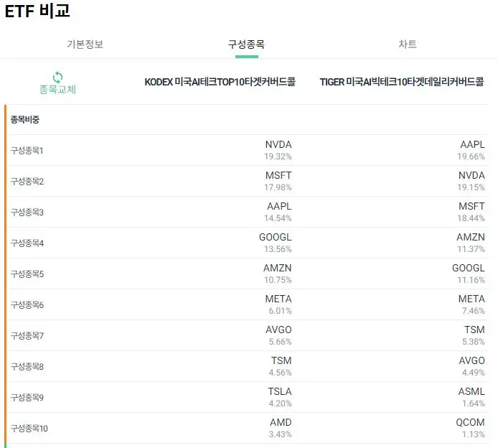This screenshot has height=448, width=498.
Task: Click the QCOM ticker
Action: [470, 422]
